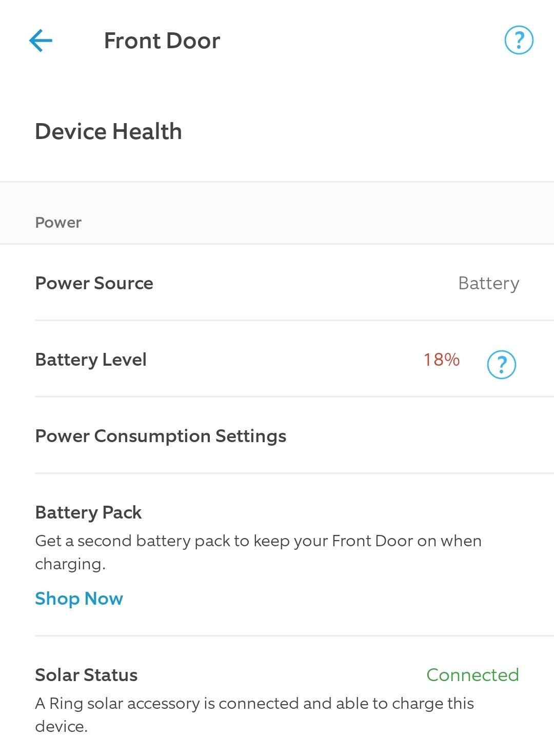Click the Shop Now link
This screenshot has height=756, width=554.
(x=78, y=598)
